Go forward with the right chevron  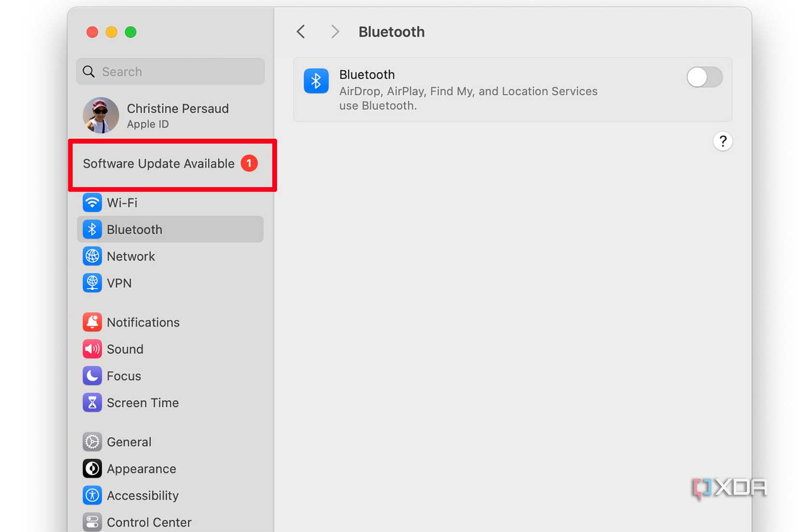coord(335,32)
